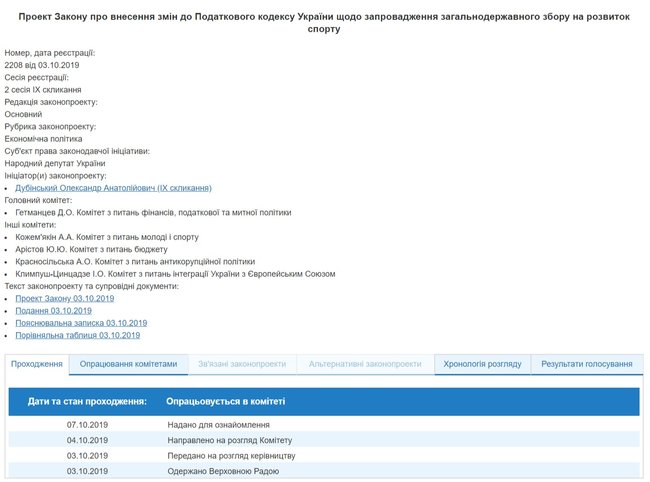Click 'Номер, дата реєстрації:' label
The width and height of the screenshot is (650, 482).
click(x=50, y=53)
